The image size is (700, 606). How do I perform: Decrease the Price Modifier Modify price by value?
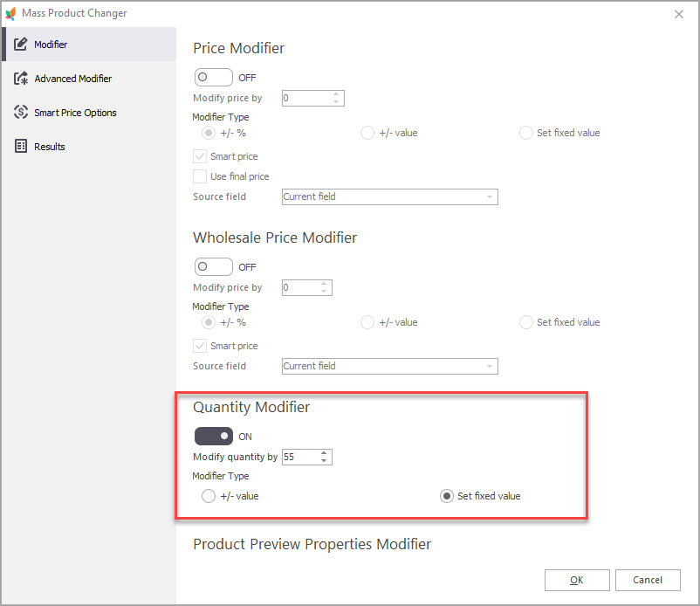click(336, 102)
